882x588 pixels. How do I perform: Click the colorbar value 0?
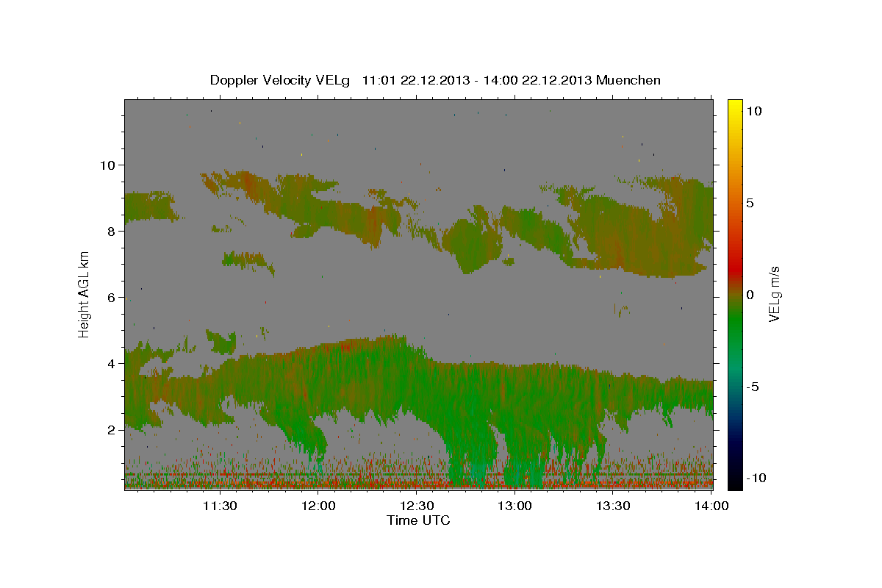750,294
